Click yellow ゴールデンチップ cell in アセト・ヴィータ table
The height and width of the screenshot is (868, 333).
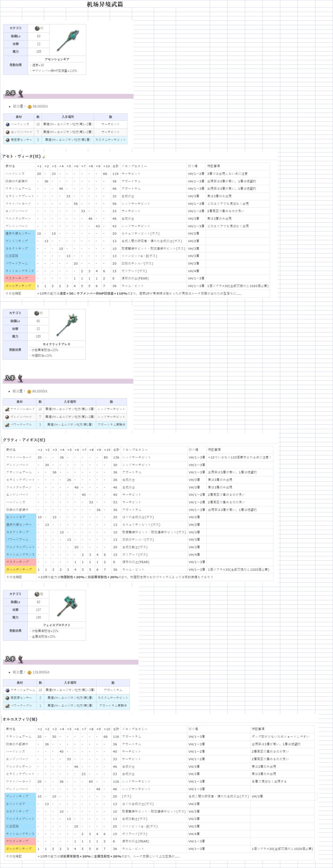point(20,286)
